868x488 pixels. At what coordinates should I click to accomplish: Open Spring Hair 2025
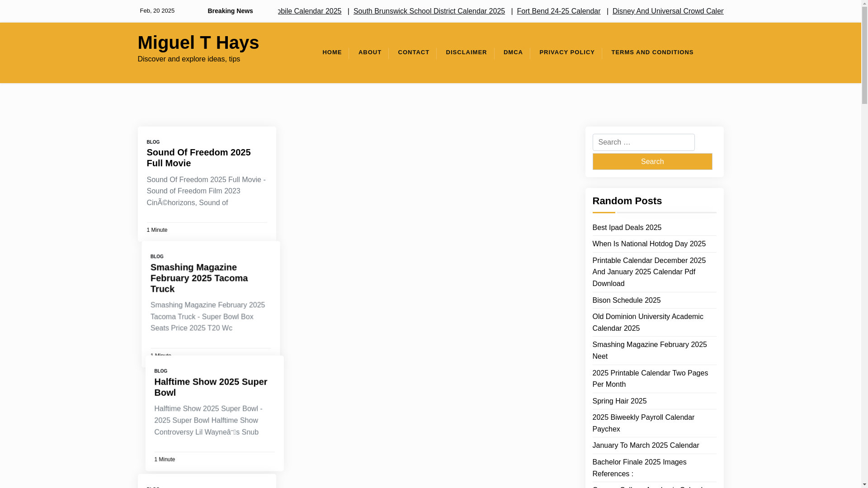619,401
